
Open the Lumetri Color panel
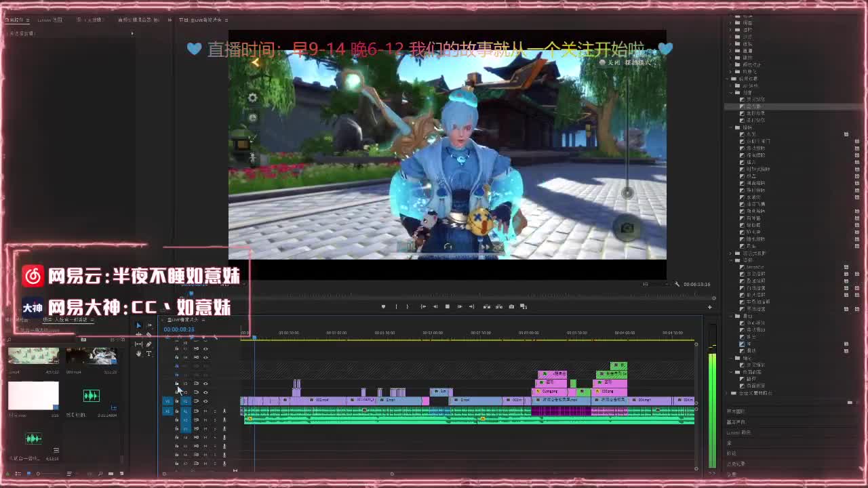coord(738,432)
